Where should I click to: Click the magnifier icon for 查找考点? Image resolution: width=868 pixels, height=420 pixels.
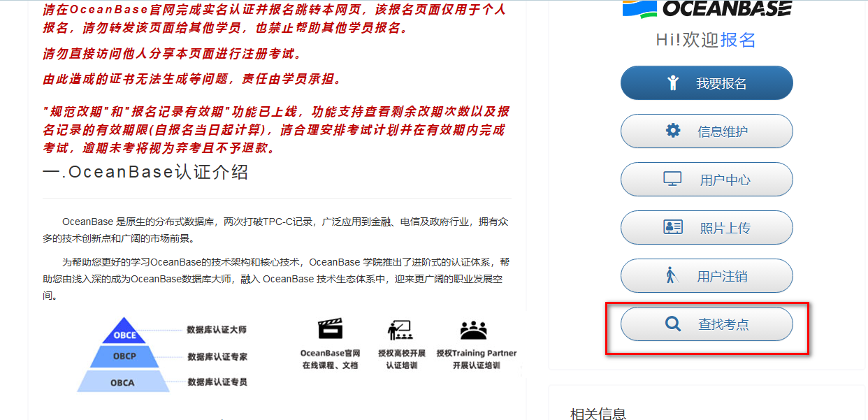(672, 324)
